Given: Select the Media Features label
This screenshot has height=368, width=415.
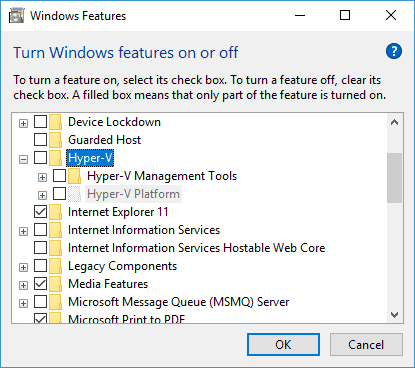Looking at the screenshot, I should [108, 284].
